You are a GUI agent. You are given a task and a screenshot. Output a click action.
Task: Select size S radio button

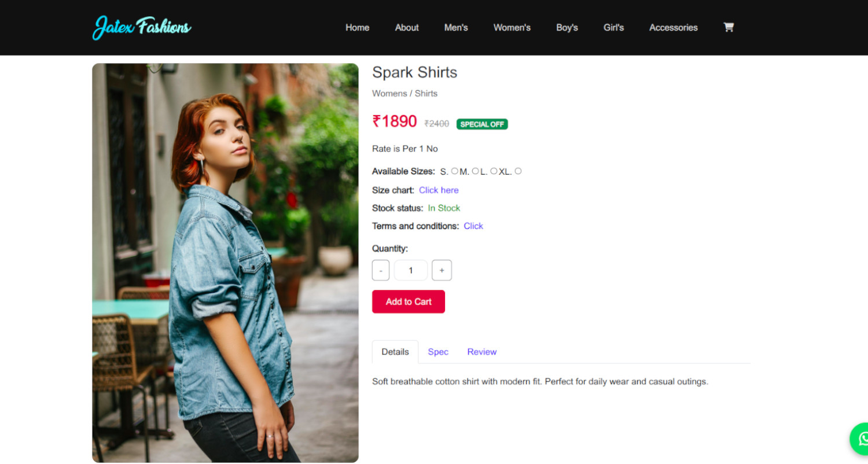coord(454,171)
